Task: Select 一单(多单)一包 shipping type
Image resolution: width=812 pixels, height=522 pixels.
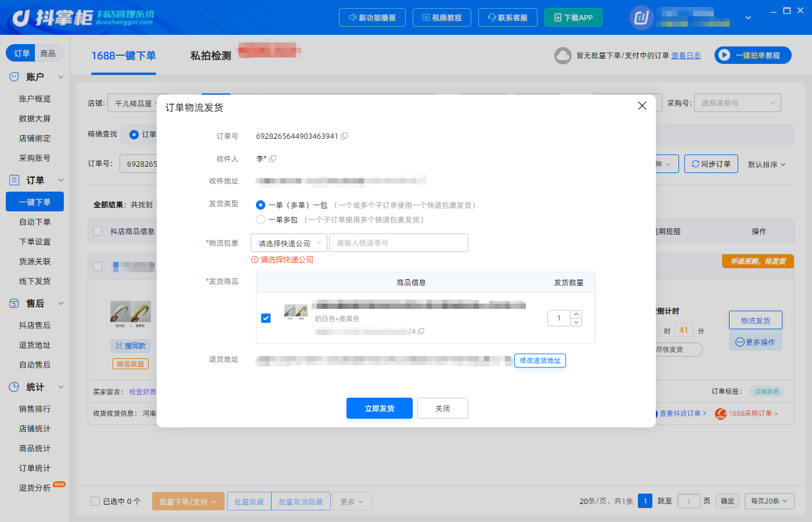Action: [261, 205]
